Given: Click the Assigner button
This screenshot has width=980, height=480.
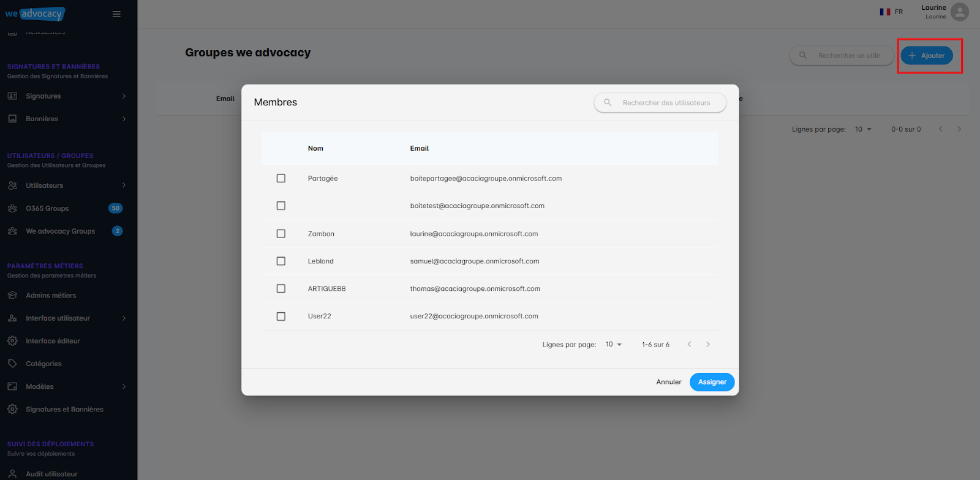Looking at the screenshot, I should pos(712,382).
